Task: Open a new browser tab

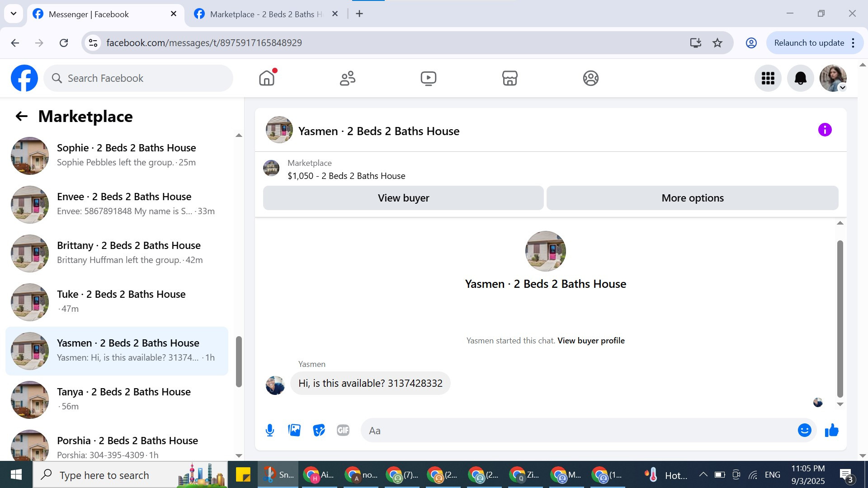Action: 359,14
